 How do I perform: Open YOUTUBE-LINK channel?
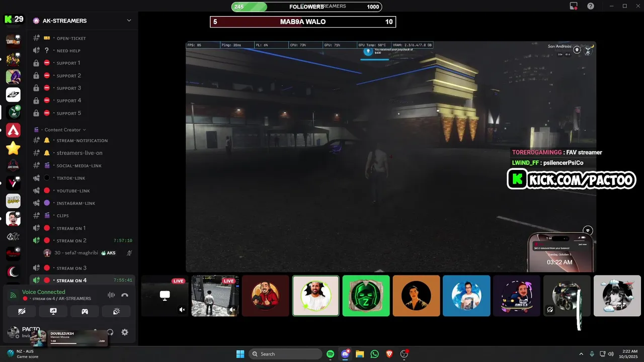pos(83,191)
